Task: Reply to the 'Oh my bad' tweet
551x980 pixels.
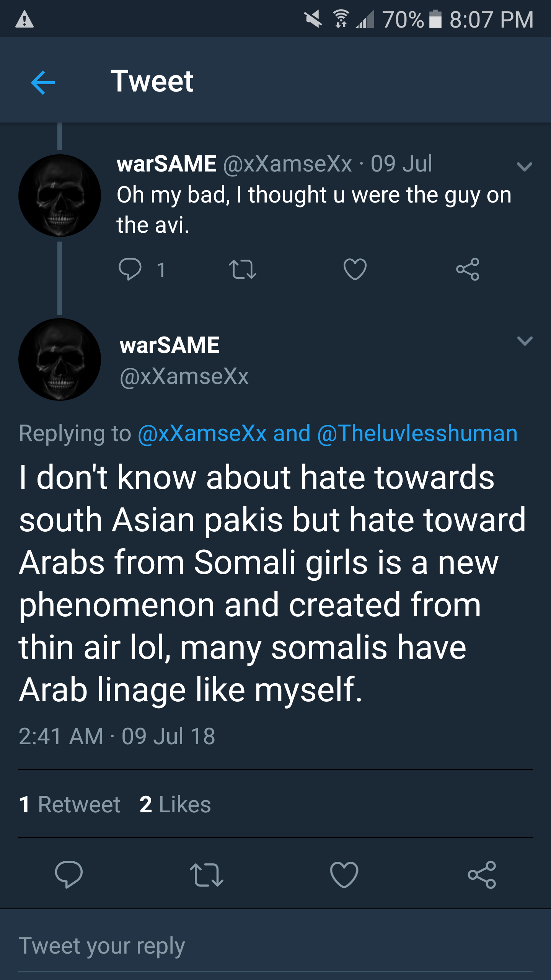Action: (130, 269)
